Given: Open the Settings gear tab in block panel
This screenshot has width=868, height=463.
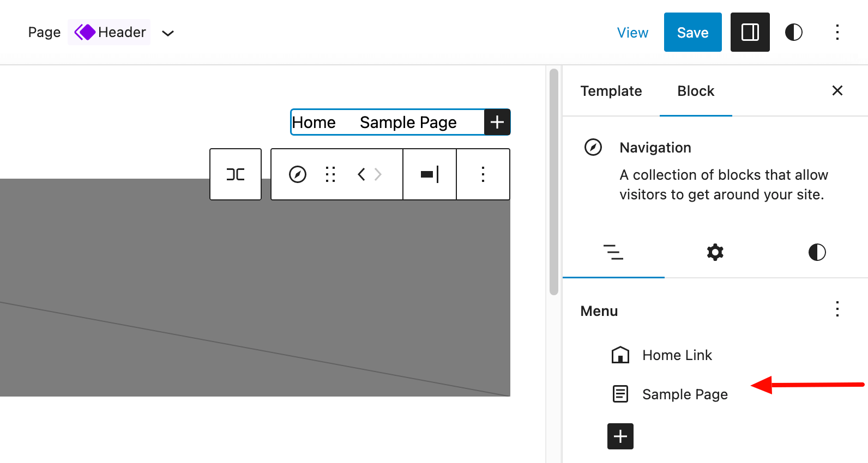Looking at the screenshot, I should click(715, 252).
